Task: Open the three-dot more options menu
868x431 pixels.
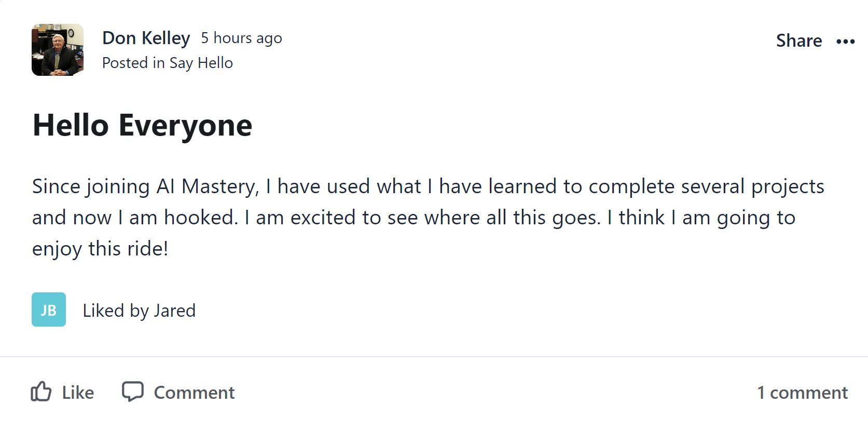Action: (x=845, y=42)
